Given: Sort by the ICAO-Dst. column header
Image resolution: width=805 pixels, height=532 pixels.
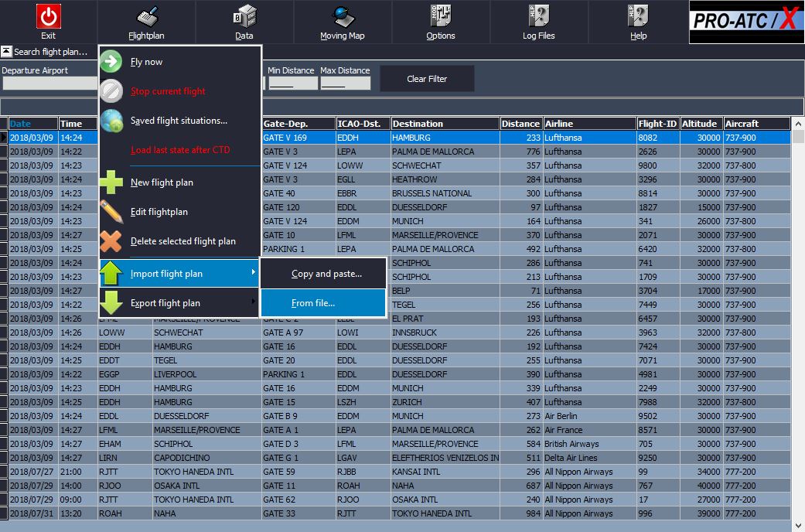Looking at the screenshot, I should tap(363, 124).
